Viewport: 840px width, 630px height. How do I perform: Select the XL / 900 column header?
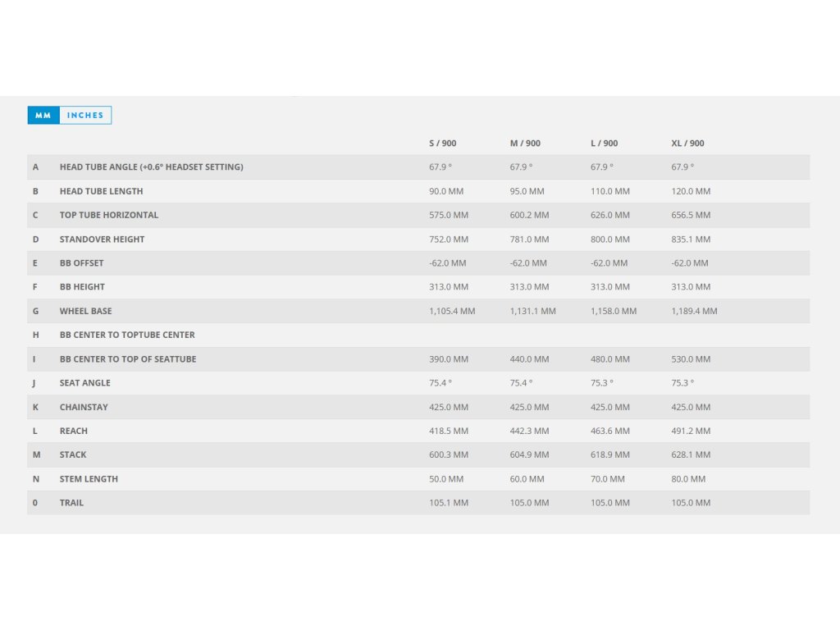[x=688, y=143]
